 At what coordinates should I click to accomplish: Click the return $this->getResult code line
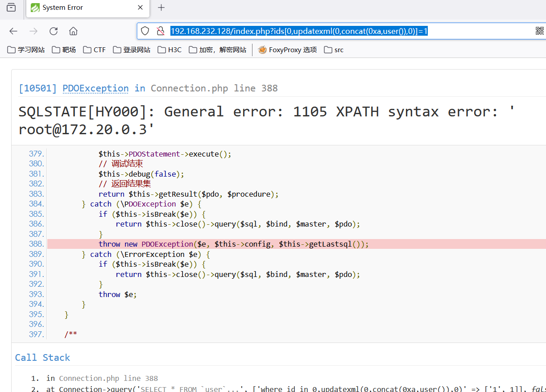click(x=189, y=194)
